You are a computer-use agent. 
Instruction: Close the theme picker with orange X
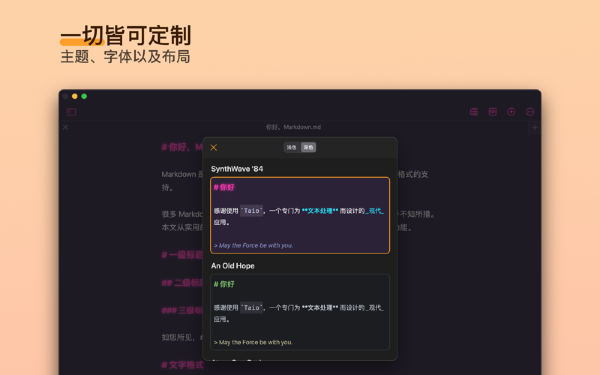(214, 148)
